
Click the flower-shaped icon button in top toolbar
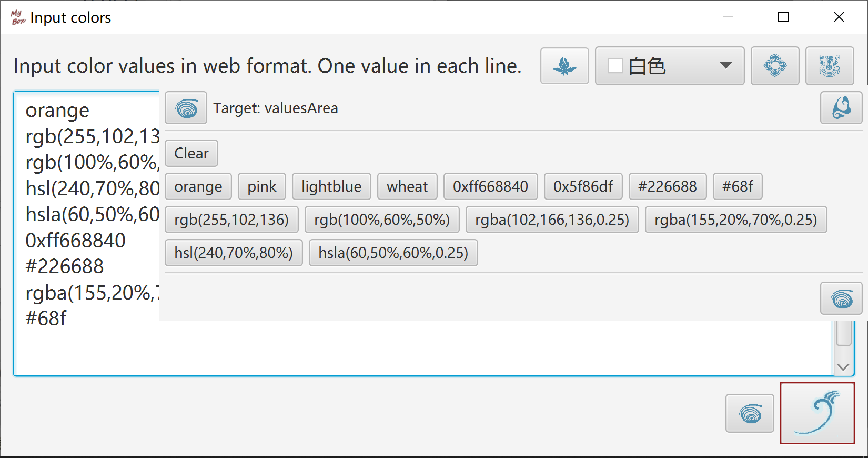point(775,66)
